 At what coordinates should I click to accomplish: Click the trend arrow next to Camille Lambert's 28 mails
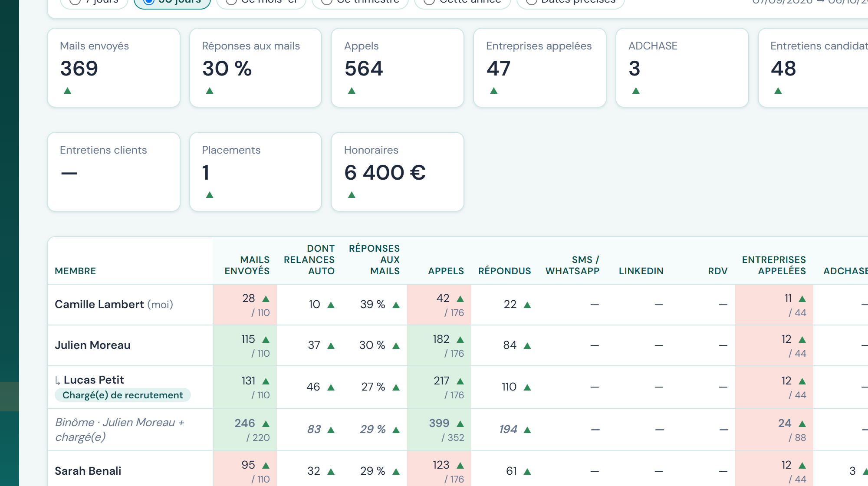pos(266,299)
